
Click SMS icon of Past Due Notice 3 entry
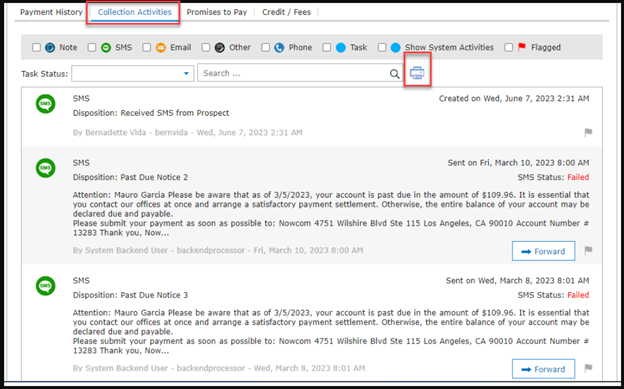(x=45, y=286)
